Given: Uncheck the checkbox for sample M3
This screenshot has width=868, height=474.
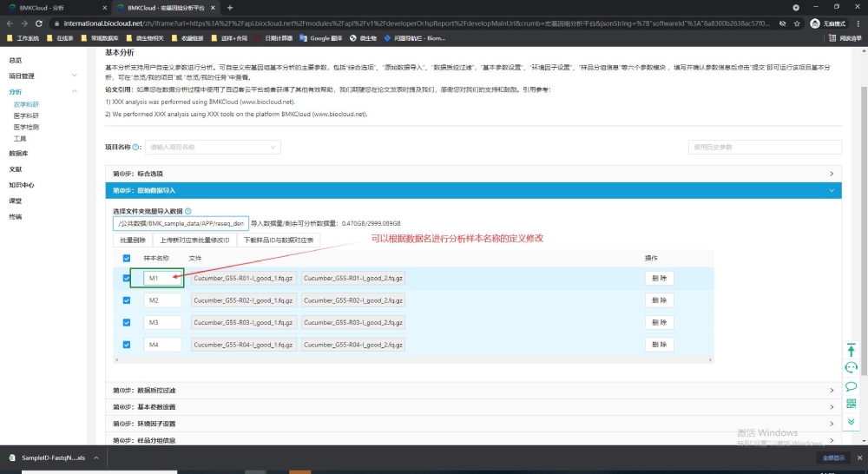Looking at the screenshot, I should click(127, 323).
